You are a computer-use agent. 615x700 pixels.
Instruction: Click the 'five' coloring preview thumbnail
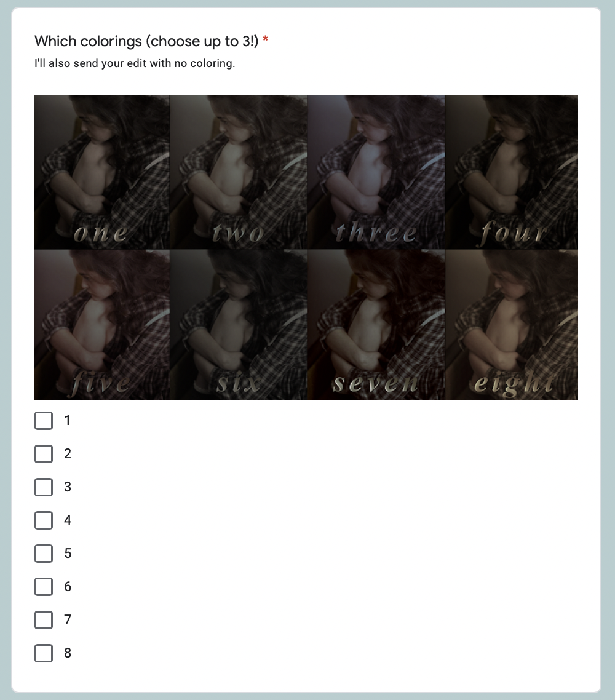(x=102, y=325)
